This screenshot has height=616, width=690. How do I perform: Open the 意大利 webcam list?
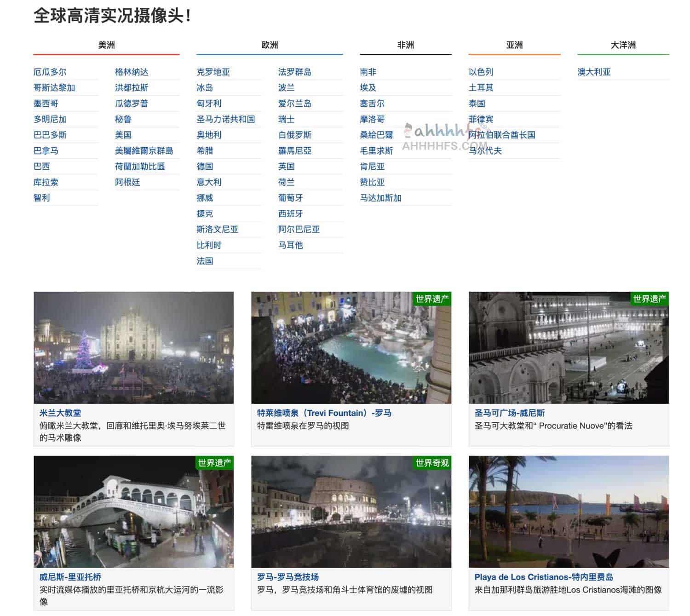pos(208,182)
